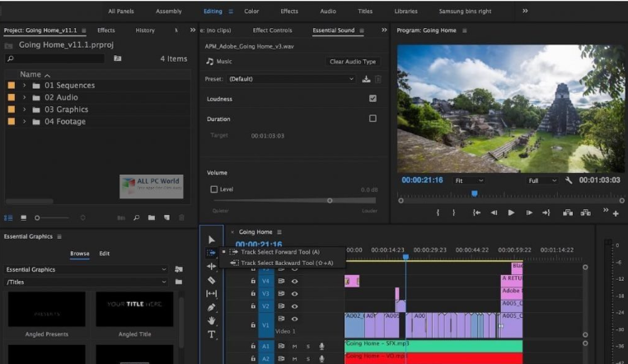
Task: Choose Track Select Backward Tool from flyout
Action: (286, 263)
